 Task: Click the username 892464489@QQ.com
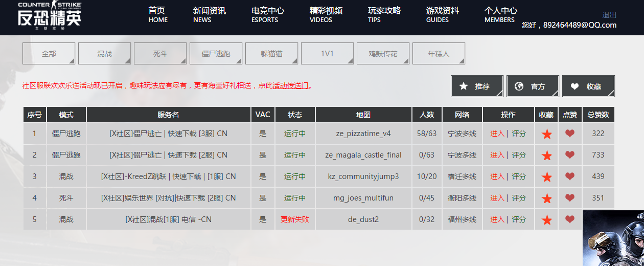click(x=580, y=25)
